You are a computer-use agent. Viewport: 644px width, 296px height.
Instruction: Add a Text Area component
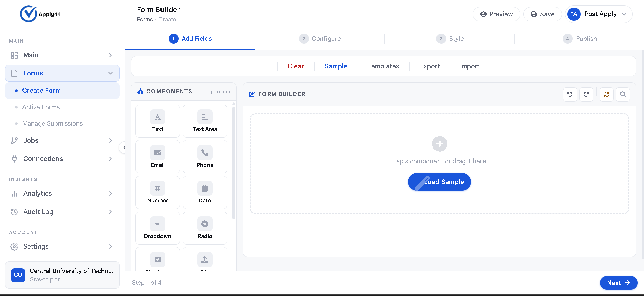coord(205,121)
